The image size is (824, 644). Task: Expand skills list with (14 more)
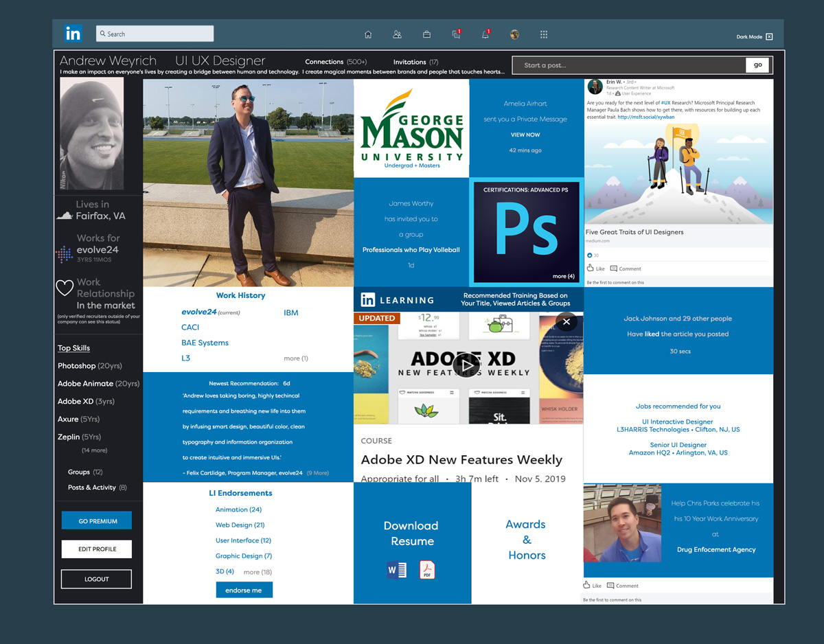(94, 450)
